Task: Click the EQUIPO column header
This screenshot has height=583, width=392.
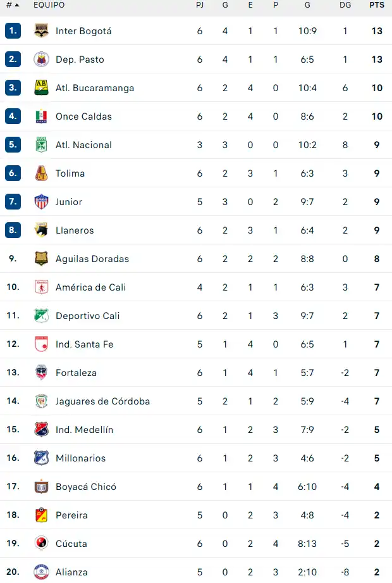Action: pyautogui.click(x=47, y=5)
